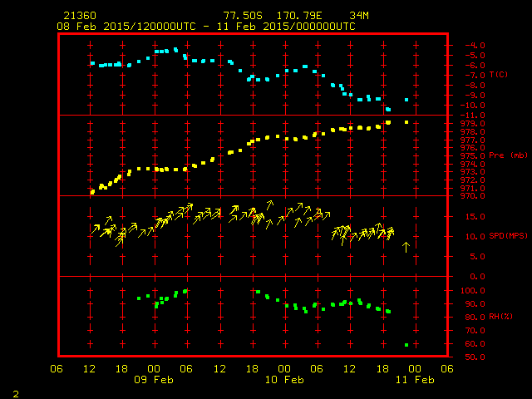Click the 978.0 pressure tick label
532x399 pixels.
pos(473,131)
